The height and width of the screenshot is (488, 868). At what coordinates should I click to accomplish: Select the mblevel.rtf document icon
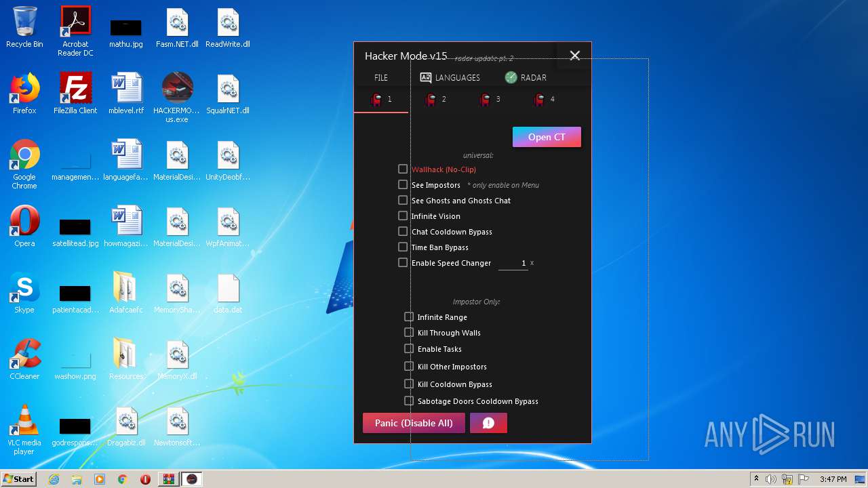tap(126, 94)
